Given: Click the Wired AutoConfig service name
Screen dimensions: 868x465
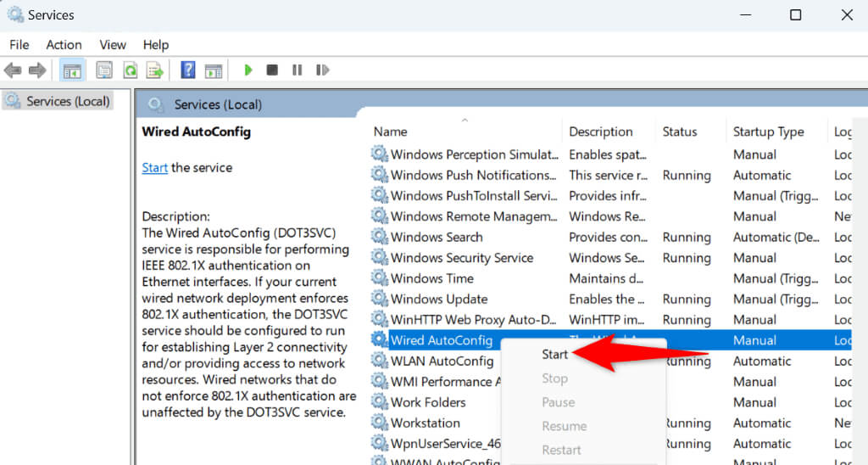Looking at the screenshot, I should point(441,340).
